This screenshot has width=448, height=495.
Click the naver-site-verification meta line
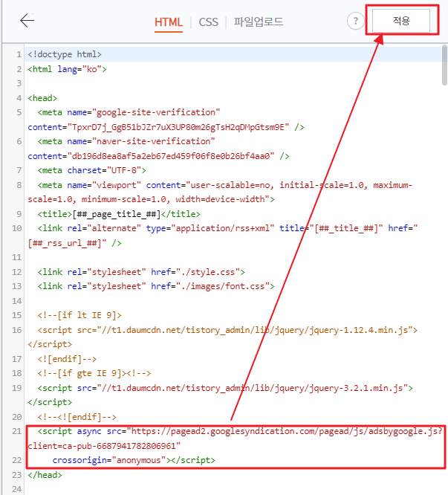coord(126,141)
